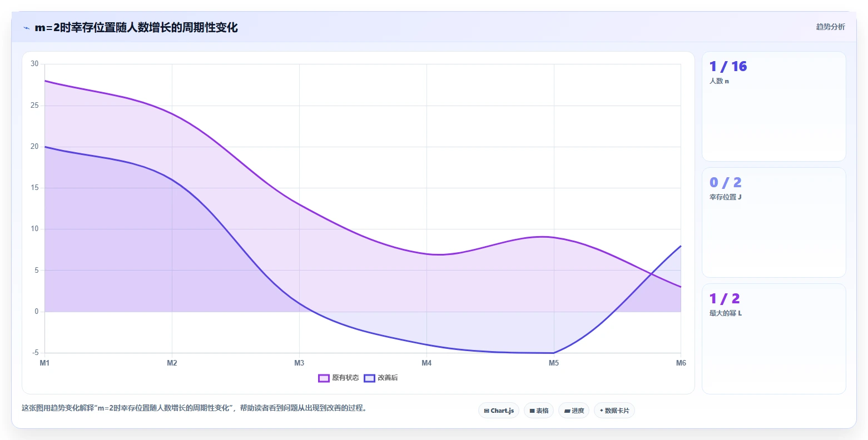Click the 15 y-axis value
Viewport: 868px width, 440px height.
35,188
